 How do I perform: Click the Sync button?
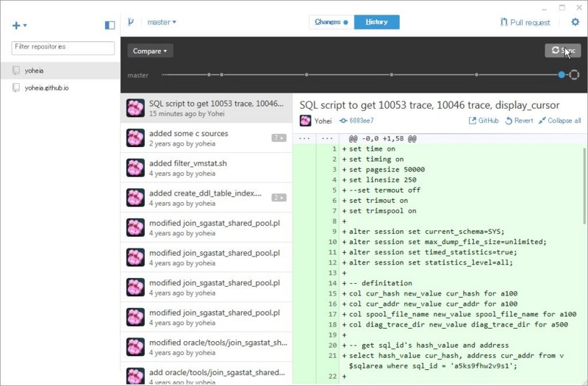[563, 51]
